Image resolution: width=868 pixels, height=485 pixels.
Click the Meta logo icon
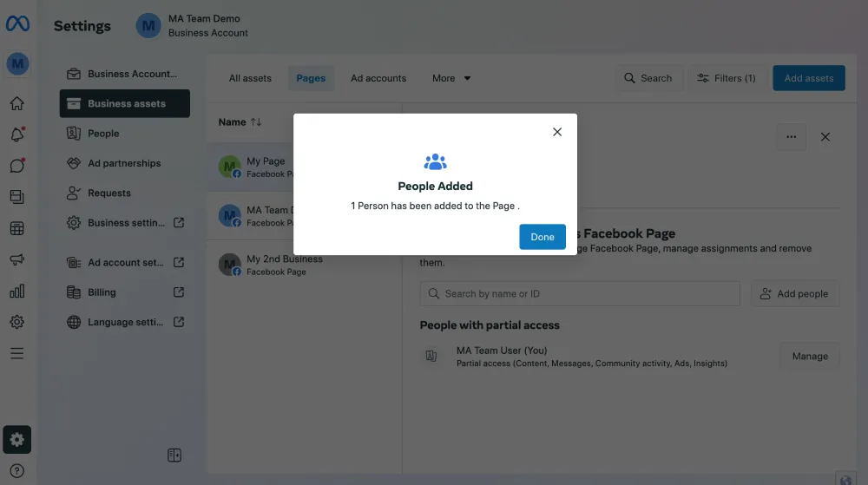click(x=17, y=24)
